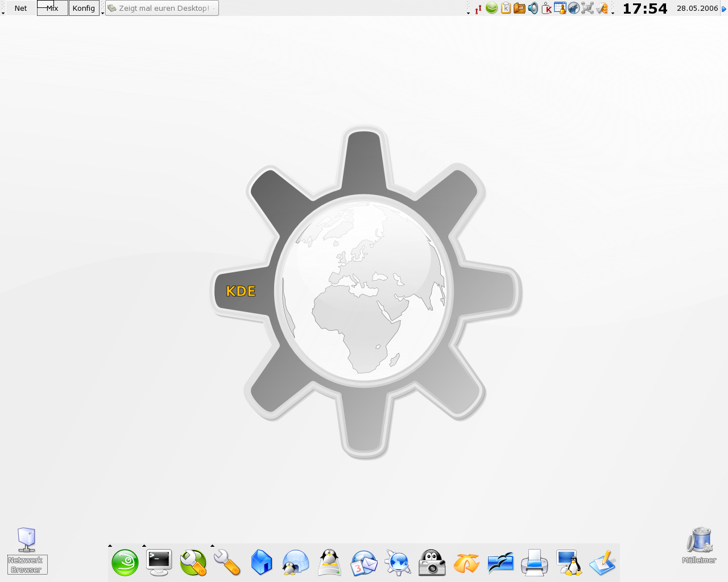Click the grey network nodes tray icon
728x582 pixels.
point(588,9)
